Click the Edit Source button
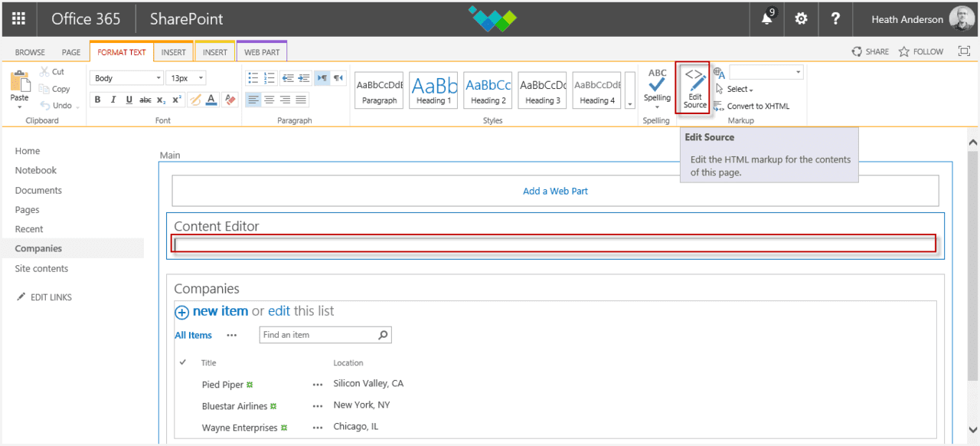The height and width of the screenshot is (446, 980). click(x=695, y=88)
